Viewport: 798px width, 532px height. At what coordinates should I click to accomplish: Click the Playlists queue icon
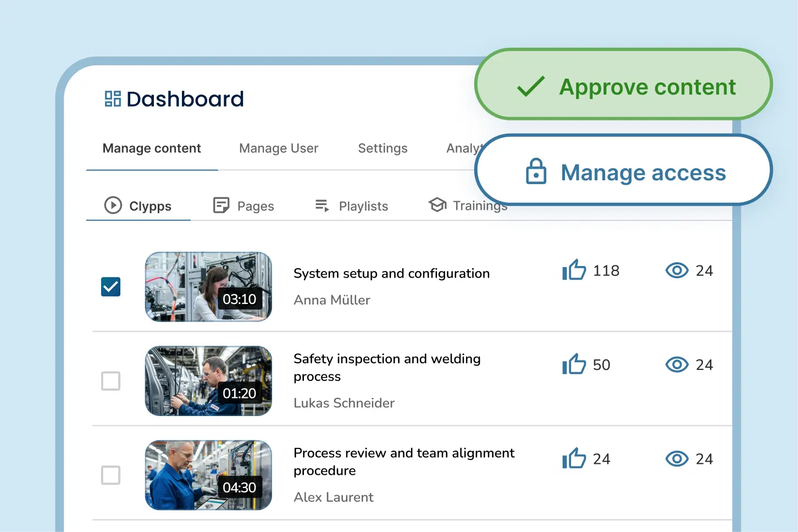pyautogui.click(x=322, y=206)
